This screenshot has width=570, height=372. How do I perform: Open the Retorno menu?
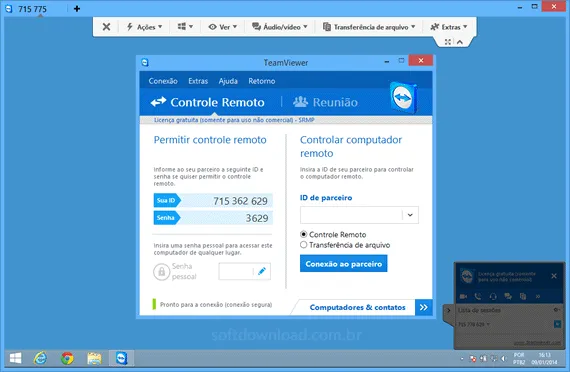[x=261, y=81]
